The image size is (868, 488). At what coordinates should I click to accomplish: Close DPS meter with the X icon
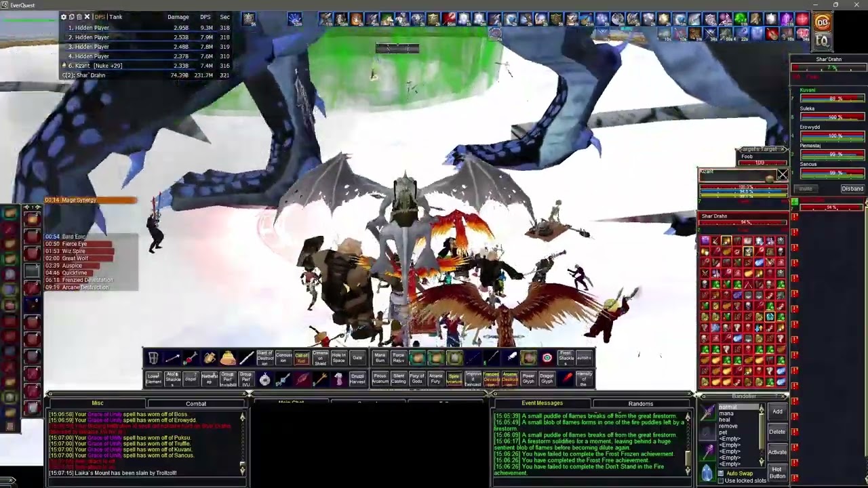tap(87, 17)
